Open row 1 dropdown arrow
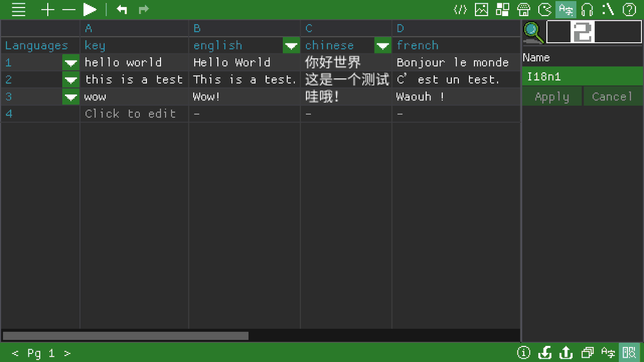This screenshot has height=362, width=644. point(71,63)
